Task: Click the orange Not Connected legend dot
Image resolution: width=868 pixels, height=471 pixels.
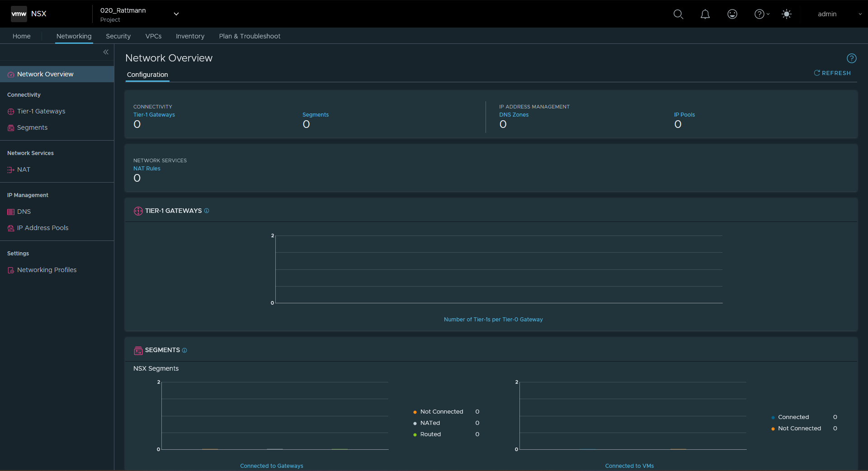Action: 415,412
